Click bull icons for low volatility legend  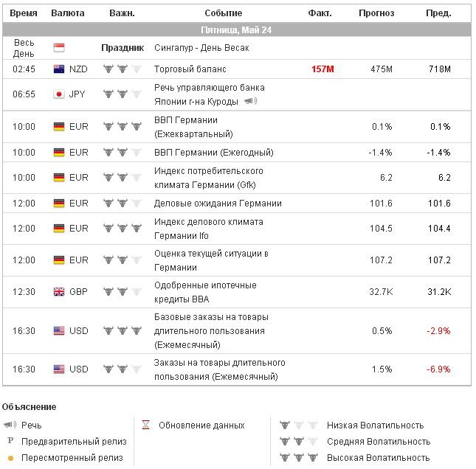pos(298,425)
